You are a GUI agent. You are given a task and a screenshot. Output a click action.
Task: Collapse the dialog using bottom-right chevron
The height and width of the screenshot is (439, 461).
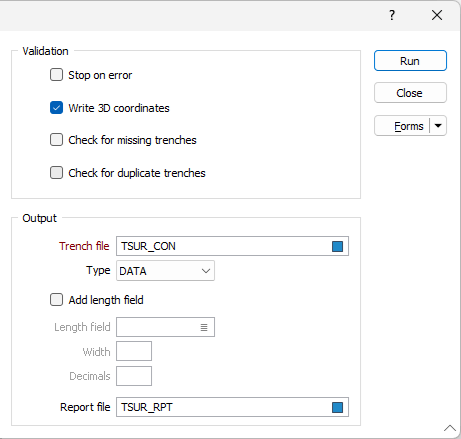450,428
